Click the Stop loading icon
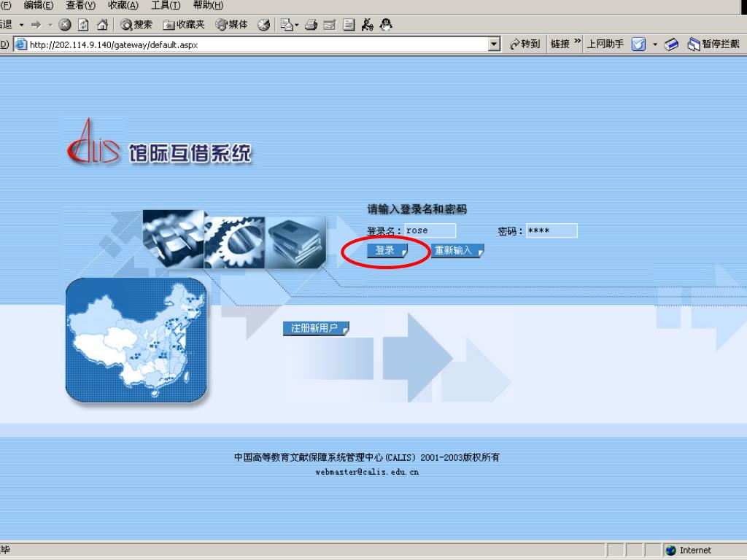Screen dimensions: 747x560 tap(65, 25)
